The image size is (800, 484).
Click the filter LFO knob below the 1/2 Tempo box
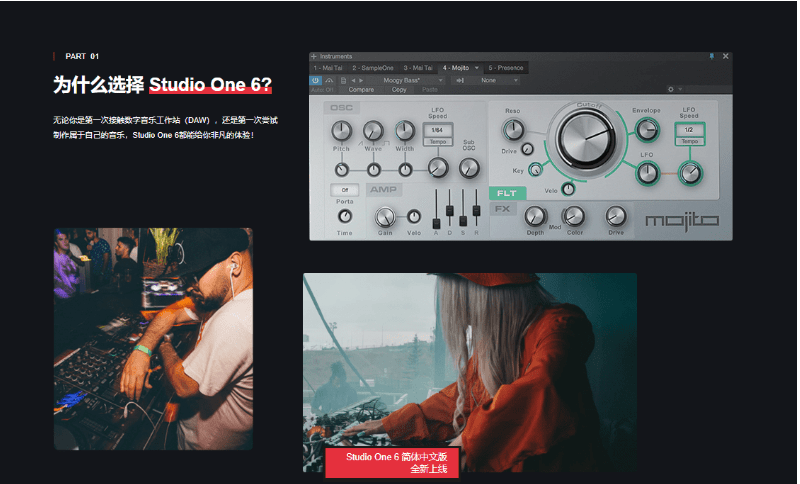click(690, 173)
